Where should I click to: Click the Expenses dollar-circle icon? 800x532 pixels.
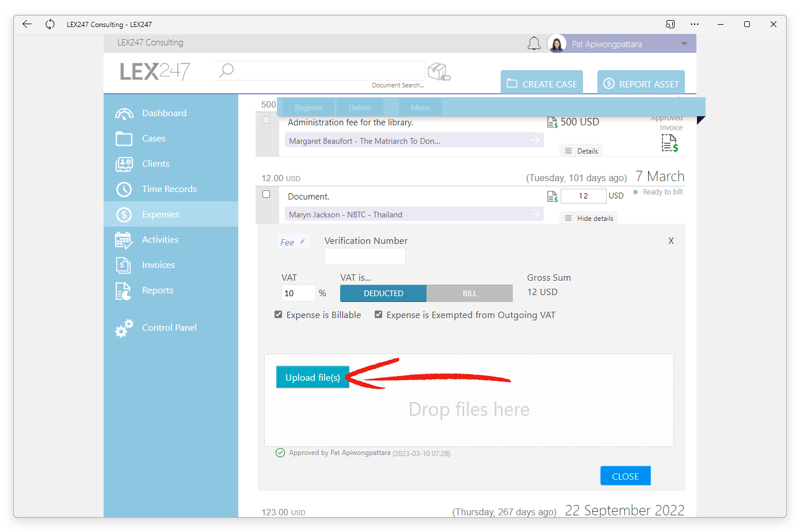click(x=124, y=215)
